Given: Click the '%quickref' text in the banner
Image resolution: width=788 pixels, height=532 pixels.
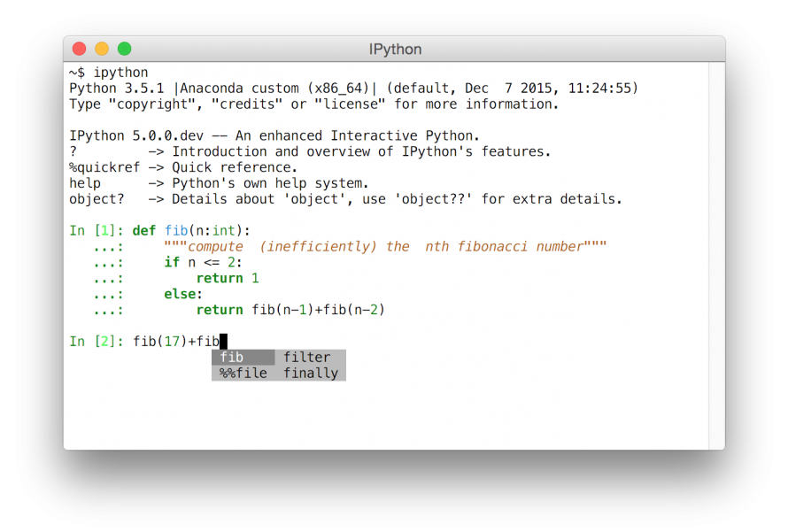Looking at the screenshot, I should 104,167.
